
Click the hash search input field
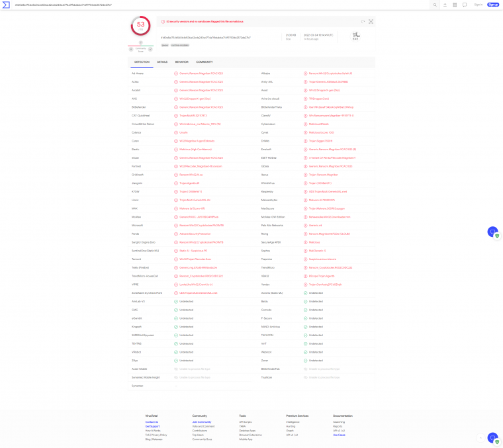(221, 5)
